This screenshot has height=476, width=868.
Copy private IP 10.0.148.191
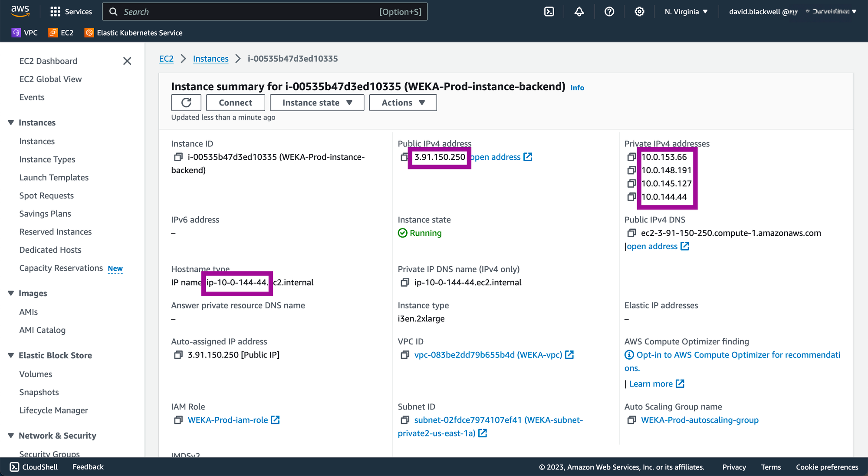pos(631,170)
